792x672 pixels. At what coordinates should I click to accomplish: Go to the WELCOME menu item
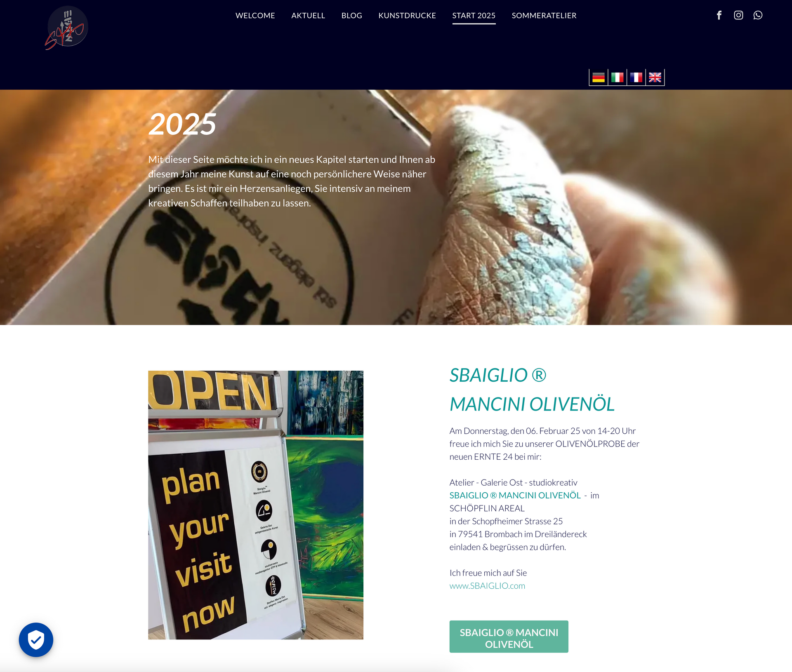(255, 16)
